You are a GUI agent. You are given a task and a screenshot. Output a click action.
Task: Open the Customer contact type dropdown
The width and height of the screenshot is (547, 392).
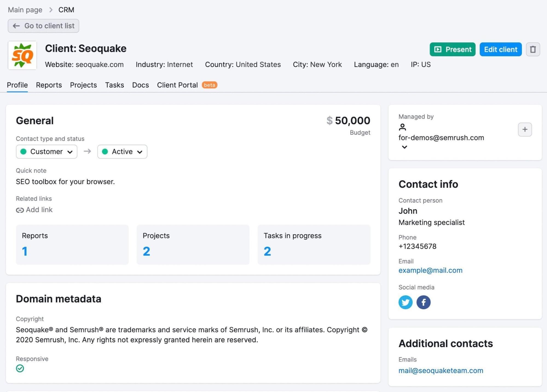47,152
